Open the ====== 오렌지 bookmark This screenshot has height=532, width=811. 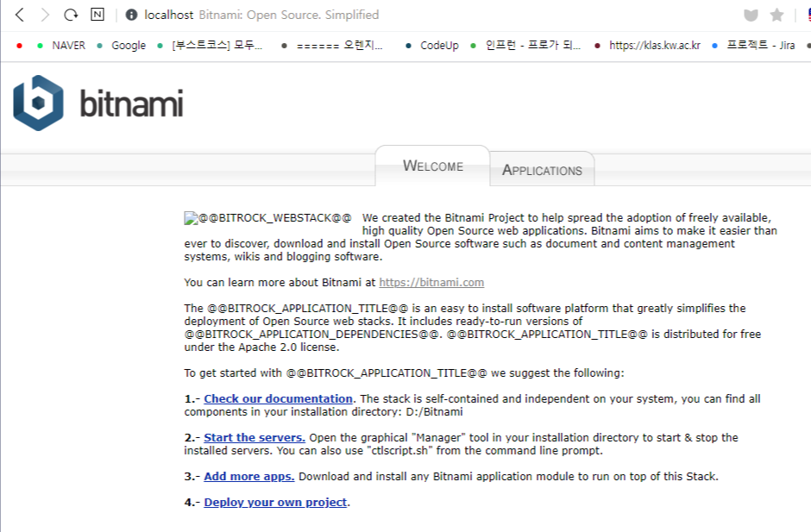[x=332, y=46]
